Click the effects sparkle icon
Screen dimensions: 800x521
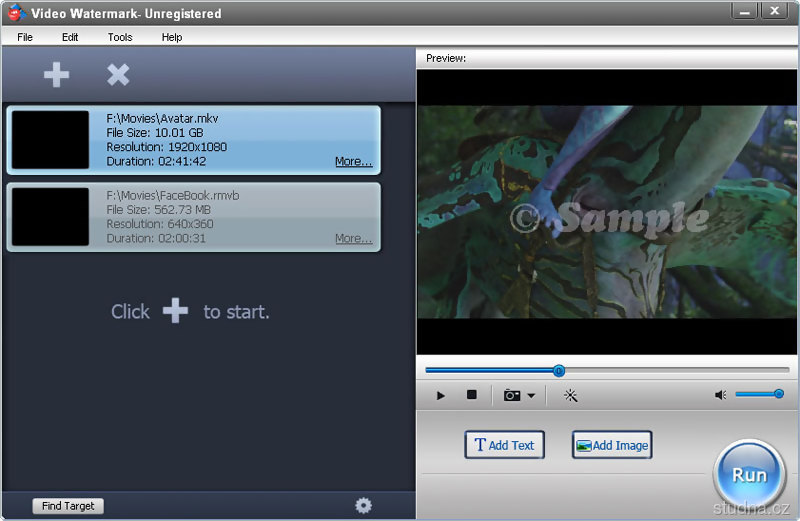click(570, 395)
